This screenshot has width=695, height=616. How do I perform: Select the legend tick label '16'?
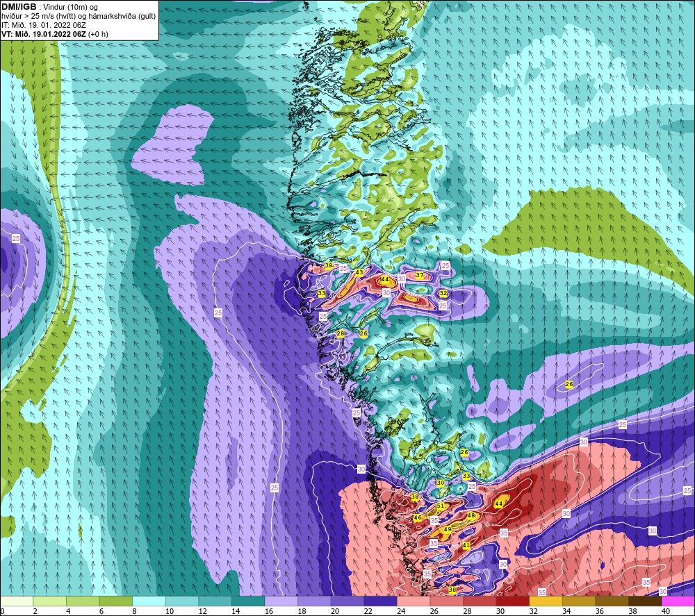tap(268, 611)
